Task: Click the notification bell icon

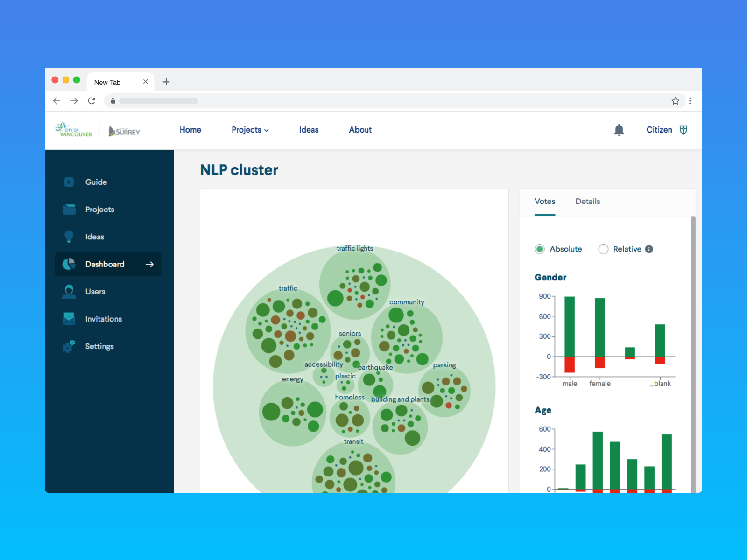Action: [619, 130]
